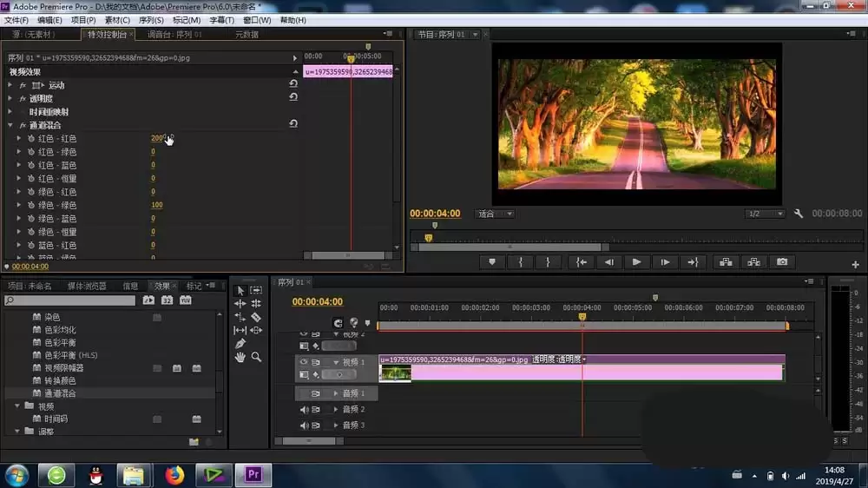Image resolution: width=868 pixels, height=488 pixels.
Task: Click Add Marker button in program monitor
Action: [492, 262]
